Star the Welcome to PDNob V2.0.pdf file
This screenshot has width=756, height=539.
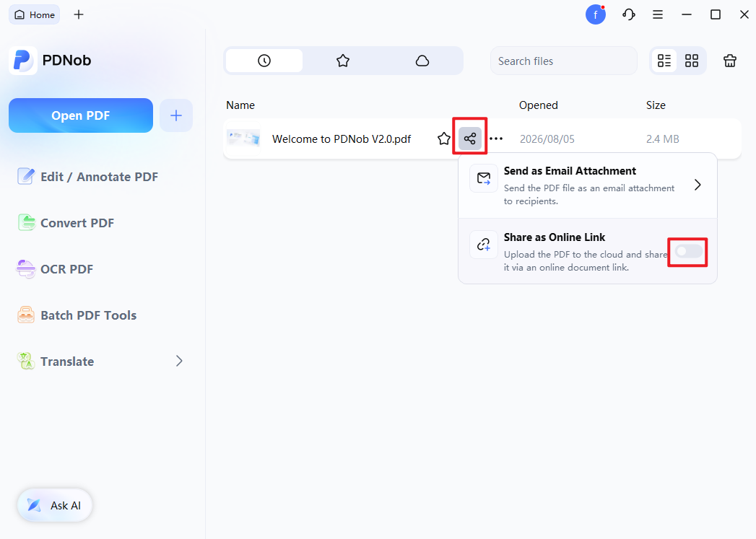[x=444, y=139]
